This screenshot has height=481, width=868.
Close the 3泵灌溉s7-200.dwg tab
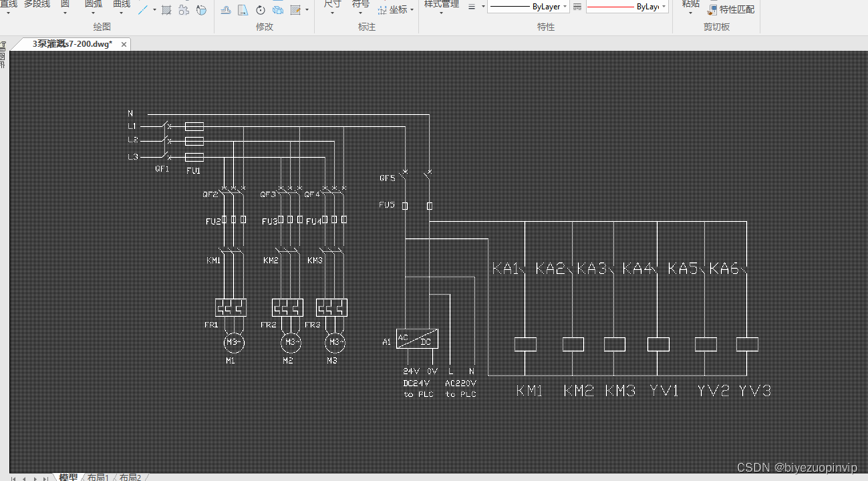124,44
